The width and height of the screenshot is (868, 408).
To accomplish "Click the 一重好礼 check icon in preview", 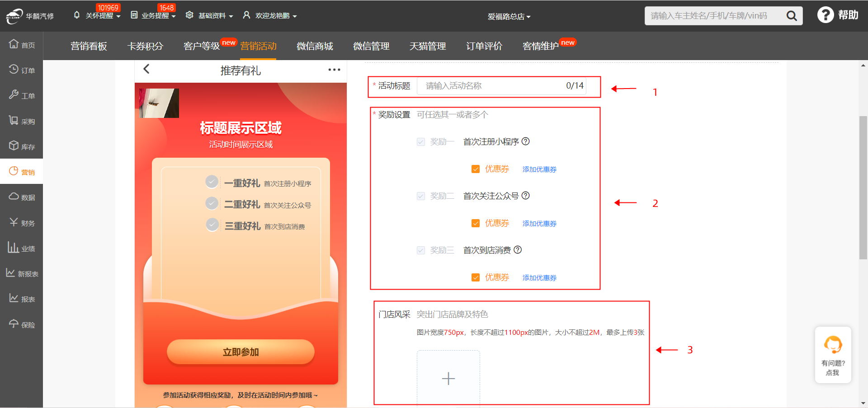I will click(x=212, y=182).
